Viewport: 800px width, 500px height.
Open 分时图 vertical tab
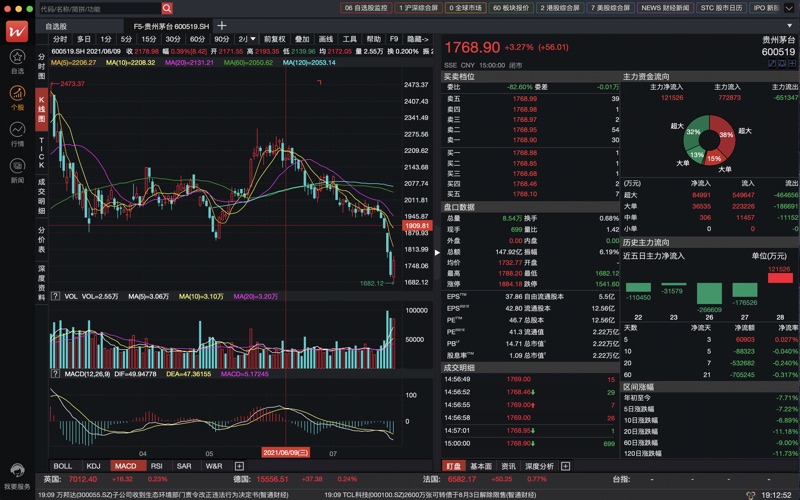click(x=41, y=66)
